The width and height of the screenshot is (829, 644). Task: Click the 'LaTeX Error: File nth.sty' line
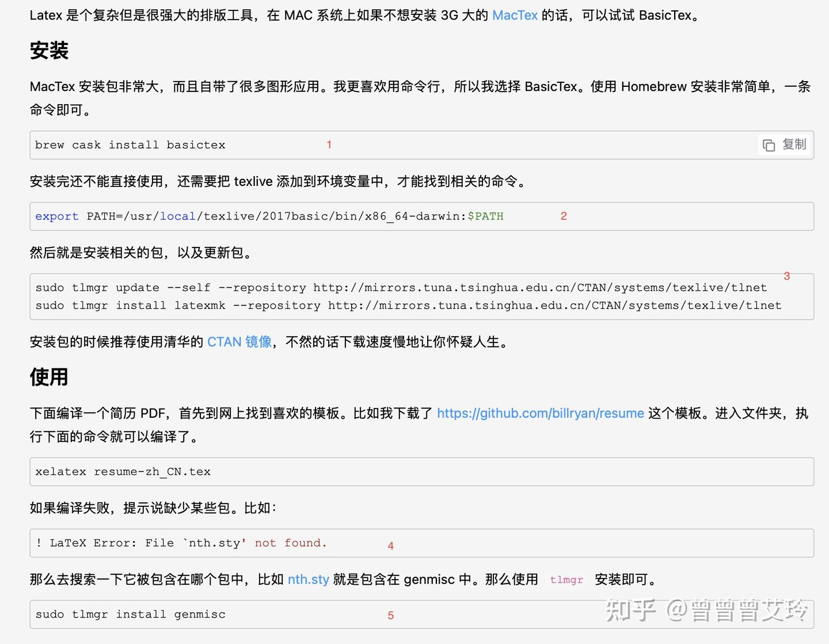pyautogui.click(x=181, y=543)
